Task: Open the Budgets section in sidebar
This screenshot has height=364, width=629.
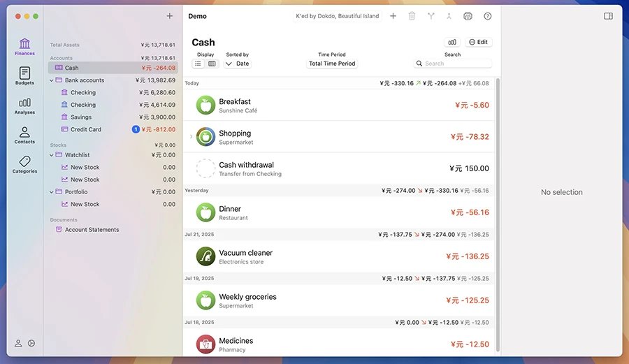Action: [x=24, y=75]
